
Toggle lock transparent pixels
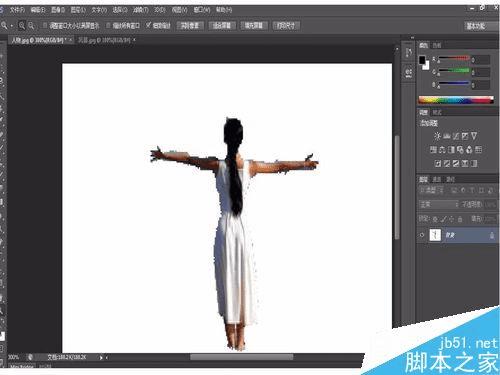coord(435,219)
